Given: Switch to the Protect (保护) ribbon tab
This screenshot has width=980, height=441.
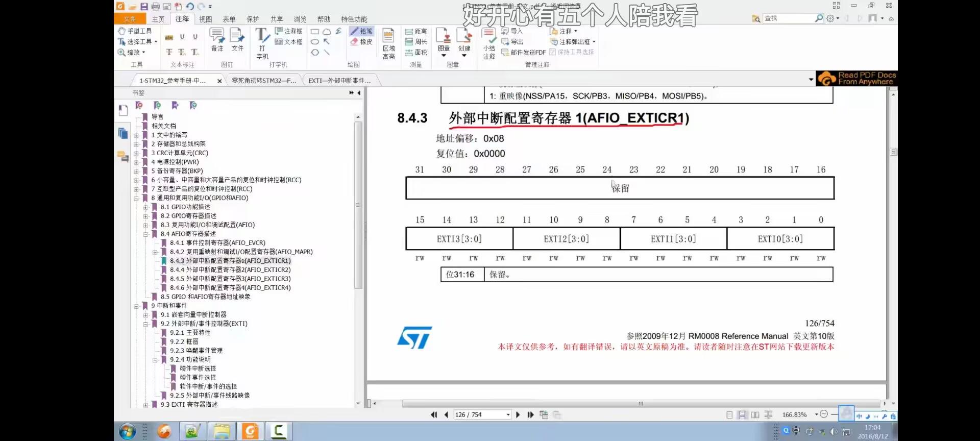Looking at the screenshot, I should [253, 19].
